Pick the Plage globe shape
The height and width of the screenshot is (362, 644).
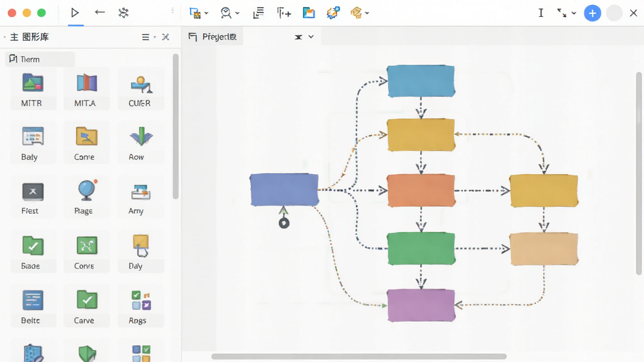tap(86, 197)
